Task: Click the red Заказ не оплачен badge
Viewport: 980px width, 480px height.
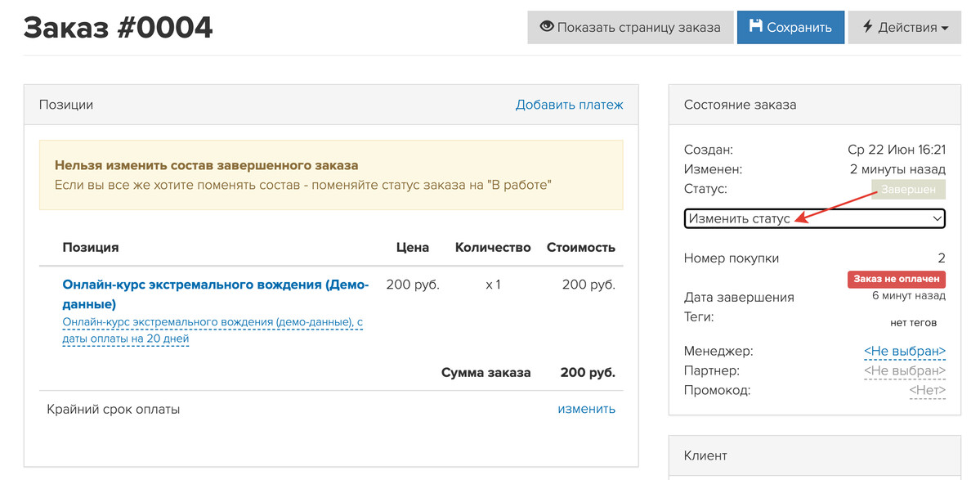Action: click(x=897, y=280)
